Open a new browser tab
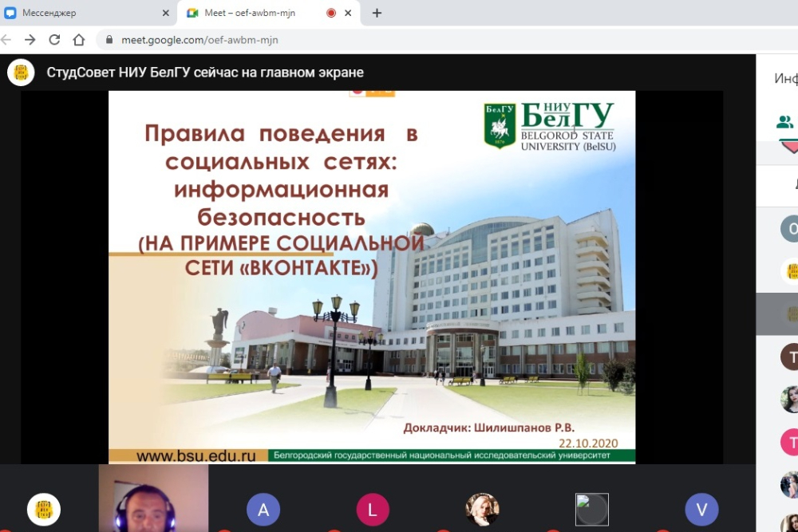Screen dimensions: 798x532 [377, 13]
